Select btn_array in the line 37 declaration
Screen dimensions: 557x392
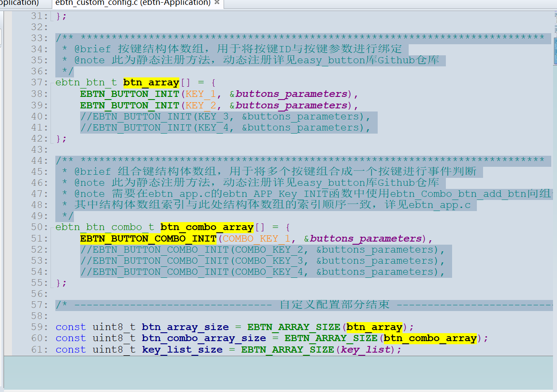tap(151, 83)
